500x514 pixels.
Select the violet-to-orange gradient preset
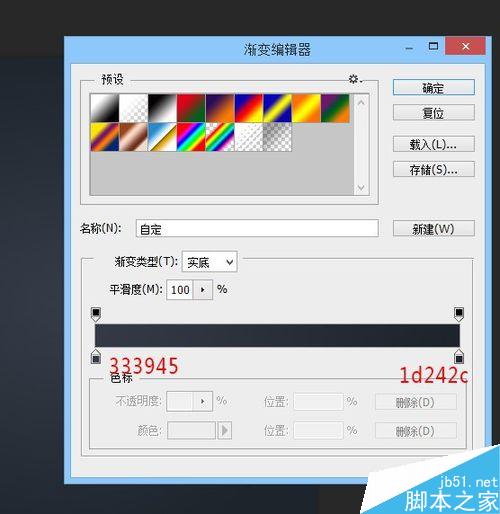[x=220, y=108]
